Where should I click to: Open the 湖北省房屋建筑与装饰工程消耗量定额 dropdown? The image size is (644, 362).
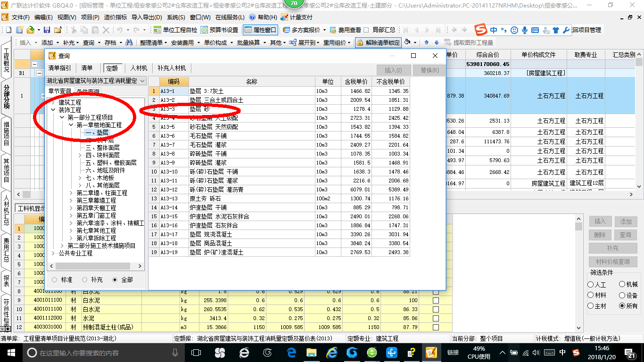pyautogui.click(x=96, y=81)
